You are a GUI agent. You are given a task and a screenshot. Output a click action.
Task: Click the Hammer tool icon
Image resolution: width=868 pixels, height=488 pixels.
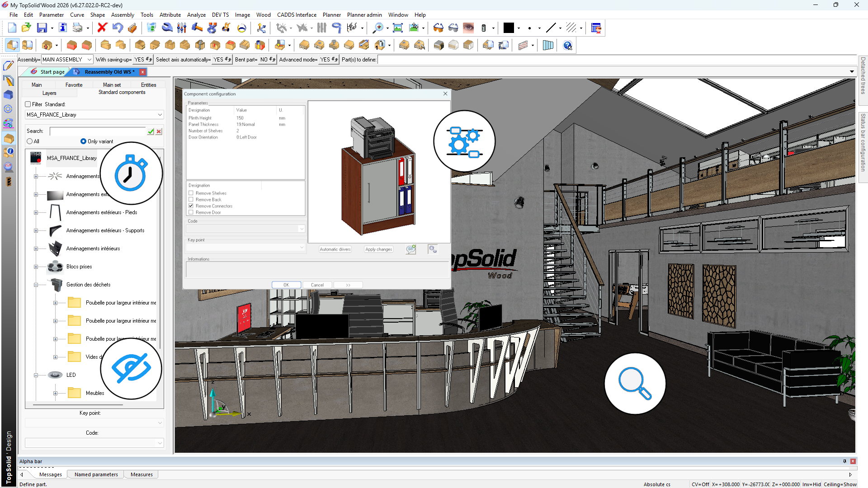click(x=197, y=28)
